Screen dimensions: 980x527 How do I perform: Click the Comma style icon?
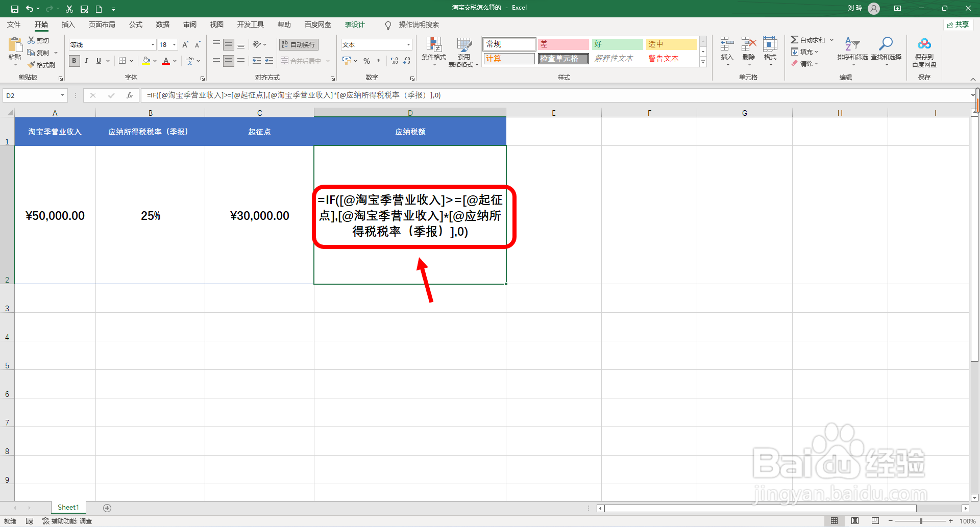378,61
